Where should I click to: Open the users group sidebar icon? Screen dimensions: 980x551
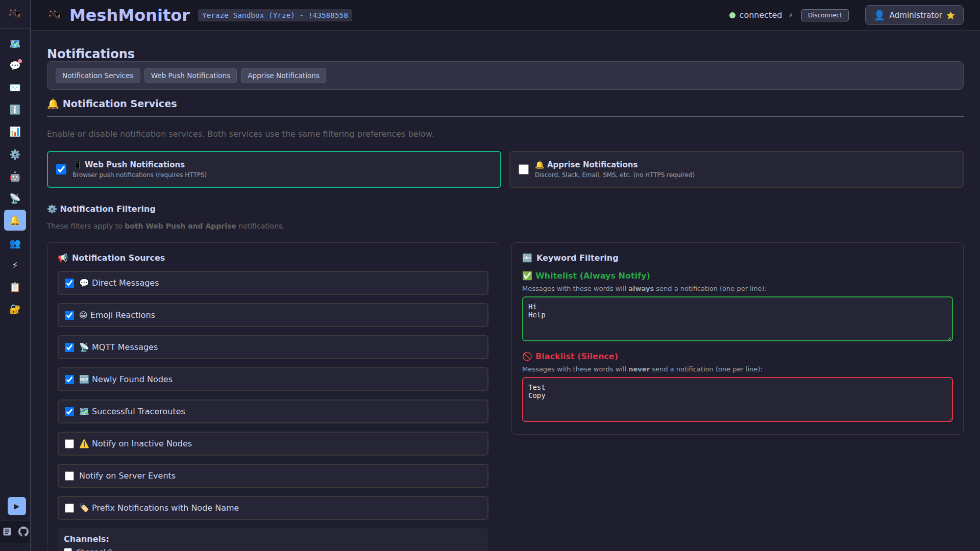(15, 244)
